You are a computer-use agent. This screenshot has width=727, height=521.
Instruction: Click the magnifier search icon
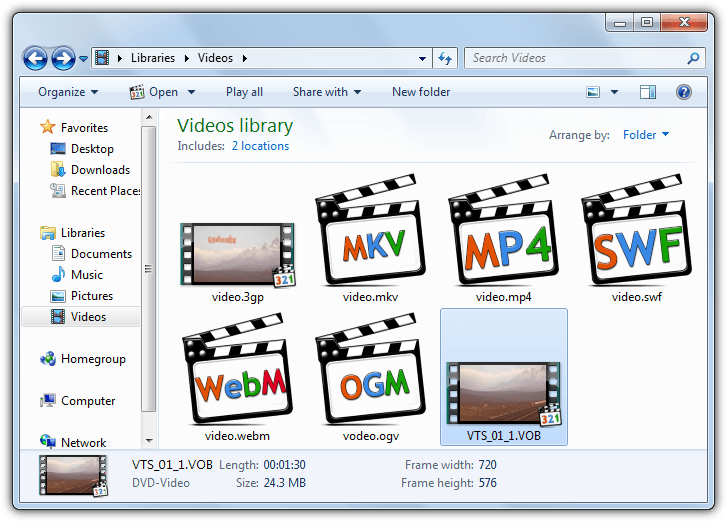point(693,58)
